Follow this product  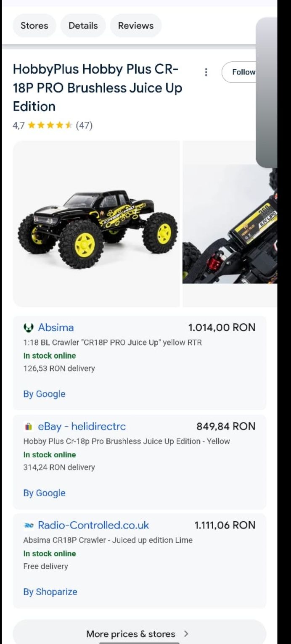(239, 72)
